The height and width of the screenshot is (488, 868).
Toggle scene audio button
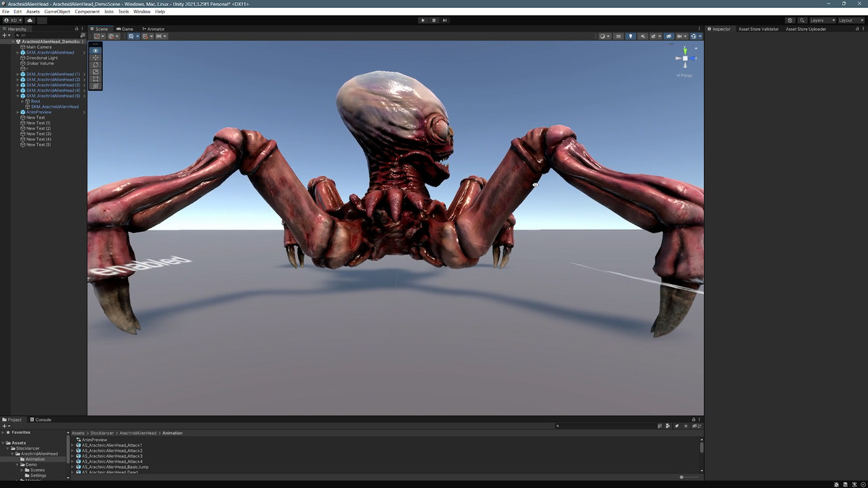(x=642, y=36)
